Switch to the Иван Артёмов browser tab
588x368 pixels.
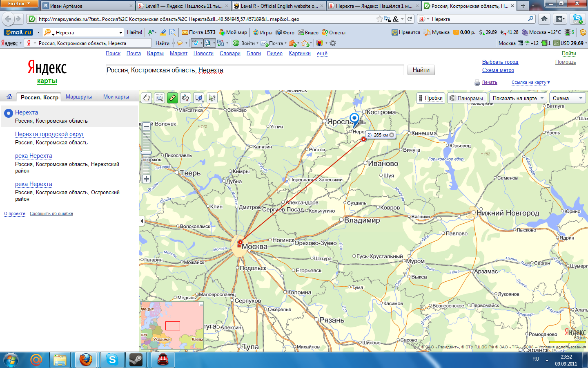[88, 6]
